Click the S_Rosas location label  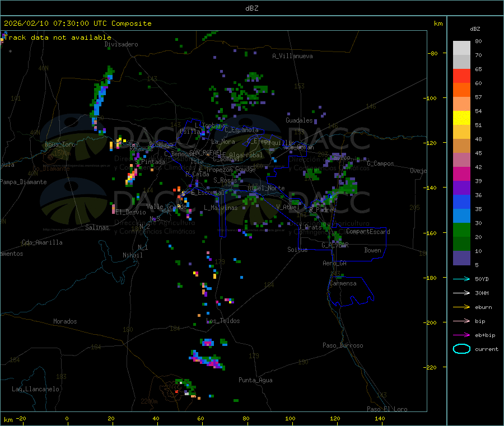coord(225,180)
